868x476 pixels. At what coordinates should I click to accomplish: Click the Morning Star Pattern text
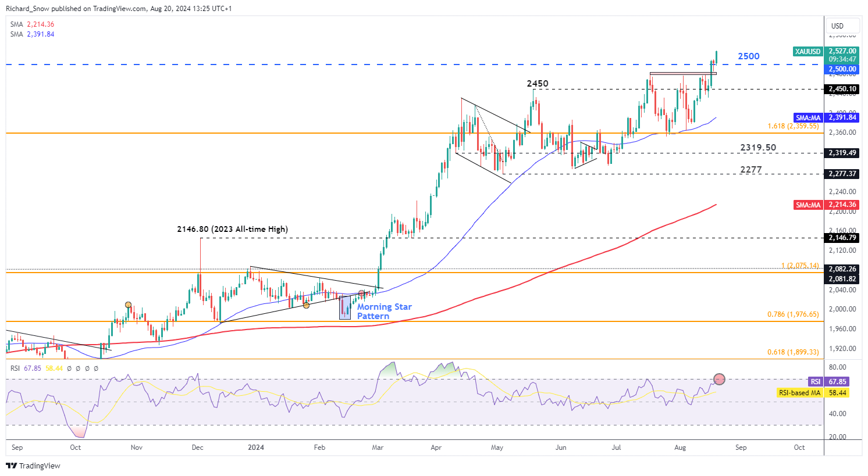click(385, 312)
